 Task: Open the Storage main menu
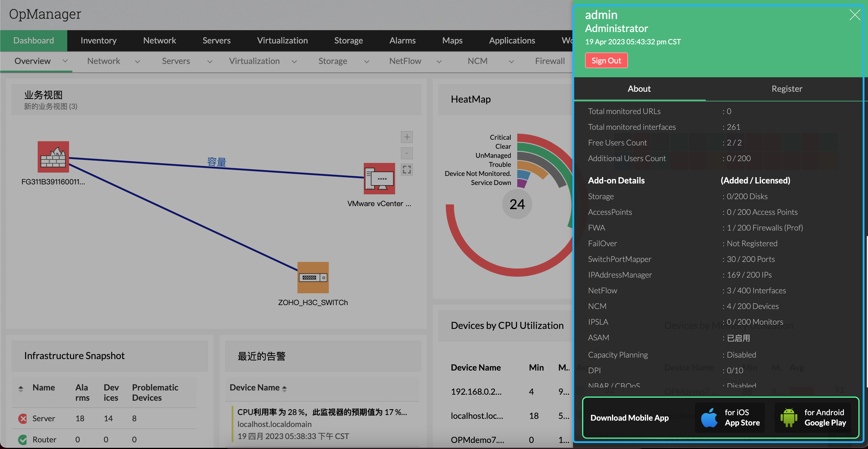(x=348, y=40)
